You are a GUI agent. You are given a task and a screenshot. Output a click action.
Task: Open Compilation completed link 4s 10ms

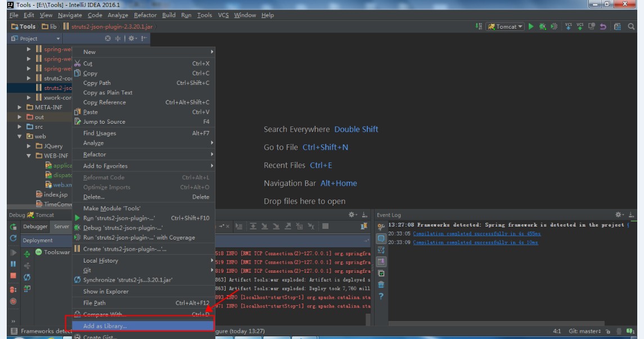475,242
